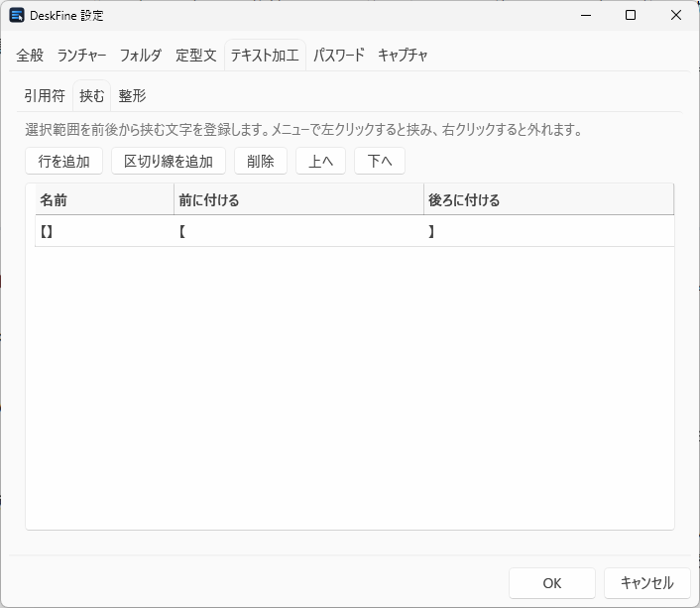Move row down with 下へ button
700x608 pixels.
coord(380,162)
